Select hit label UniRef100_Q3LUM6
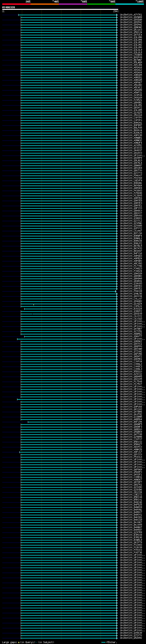The image size is (146, 644). 131,37
